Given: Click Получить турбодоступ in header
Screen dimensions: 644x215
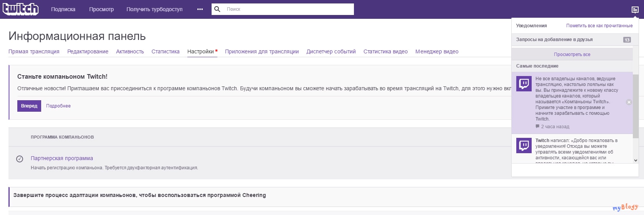Looking at the screenshot, I should 155,9.
